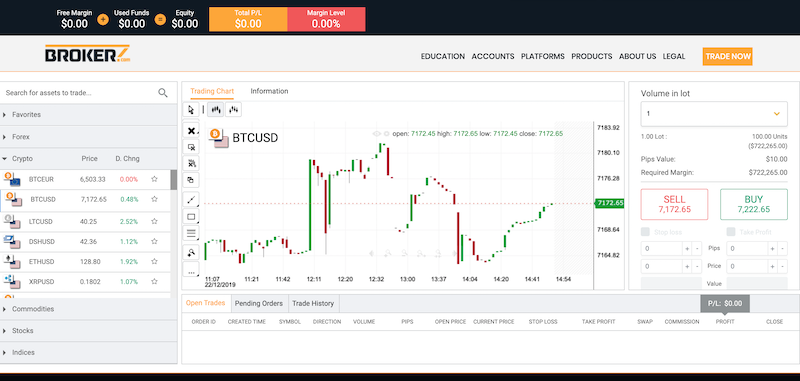Click the search magnifier icon

163,93
